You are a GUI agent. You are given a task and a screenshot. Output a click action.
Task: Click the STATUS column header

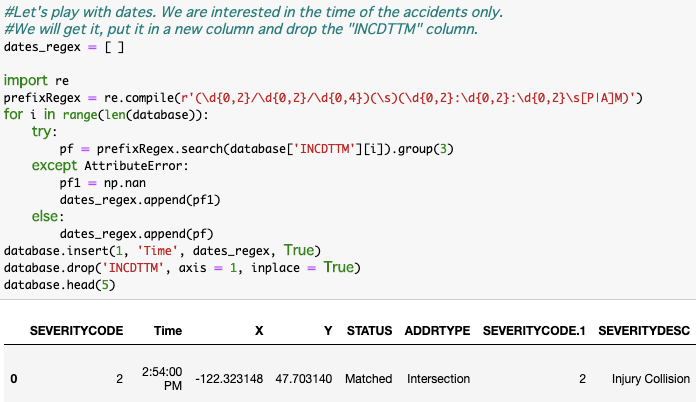point(369,331)
